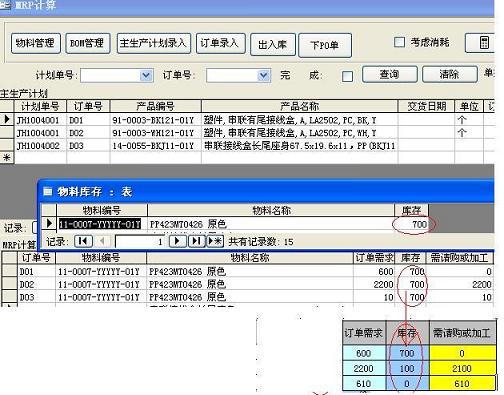Click the 物料库存 row selector arrow

(49, 223)
